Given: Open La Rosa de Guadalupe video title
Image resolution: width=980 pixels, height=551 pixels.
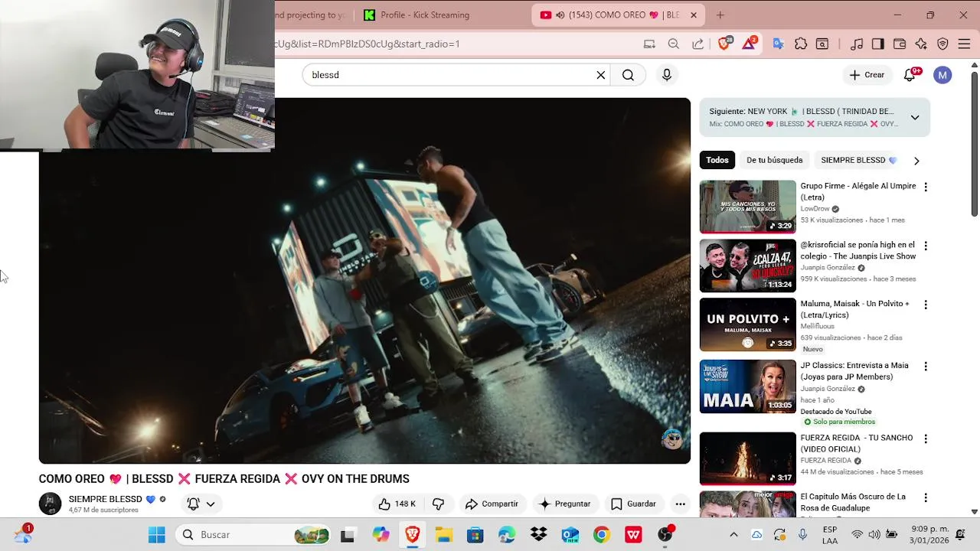Looking at the screenshot, I should tap(853, 502).
